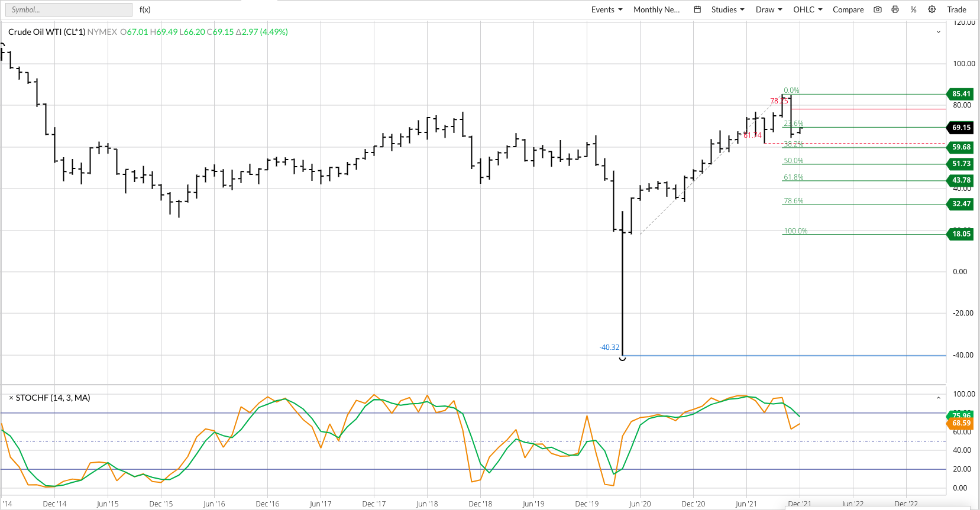
Task: Click the camera snapshot icon
Action: click(878, 9)
